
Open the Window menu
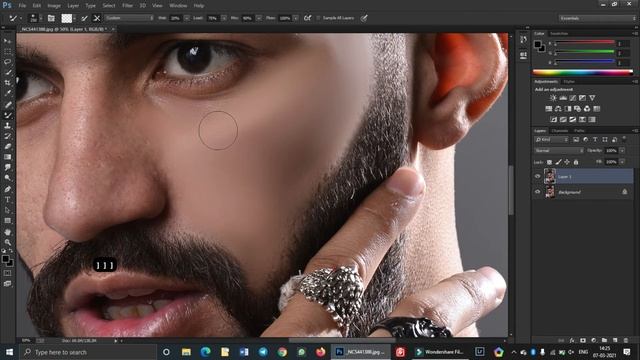click(x=178, y=6)
